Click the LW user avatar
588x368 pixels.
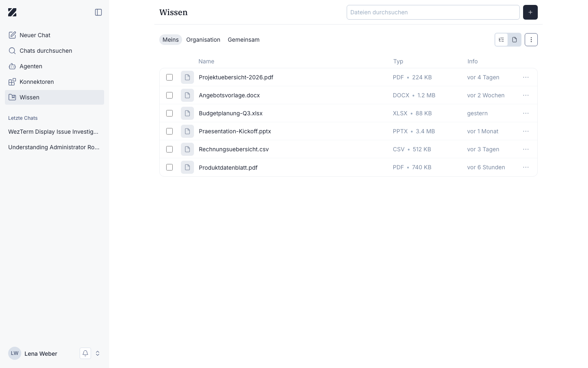point(15,353)
